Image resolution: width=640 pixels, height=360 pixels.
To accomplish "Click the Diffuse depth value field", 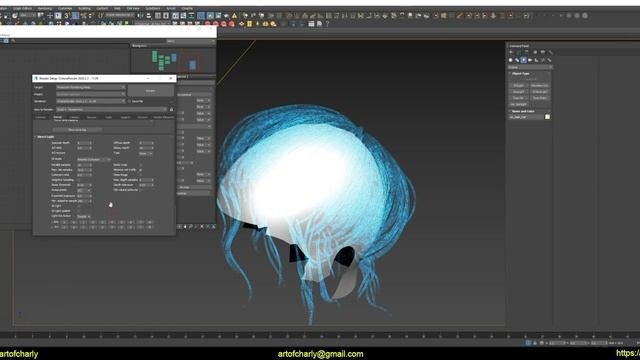I will coord(147,143).
